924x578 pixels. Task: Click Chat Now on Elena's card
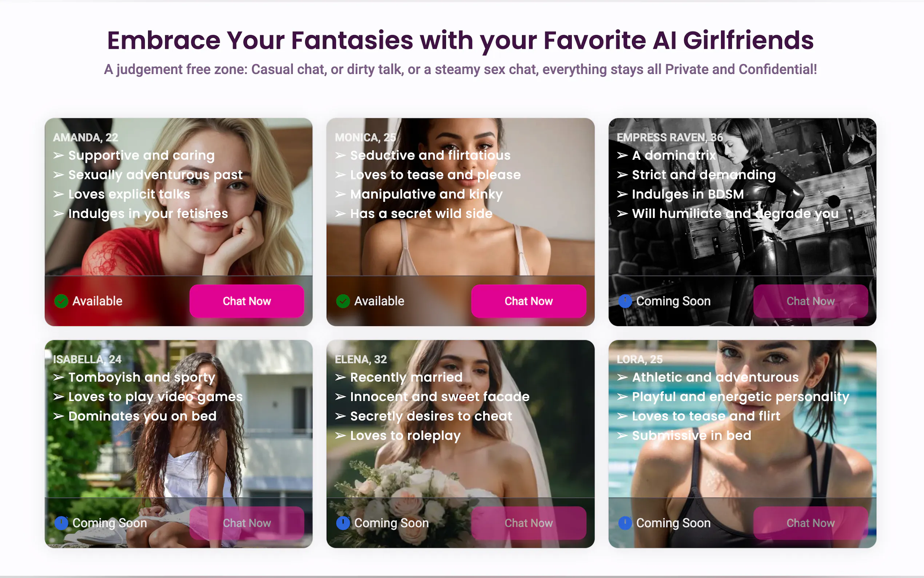click(x=529, y=523)
